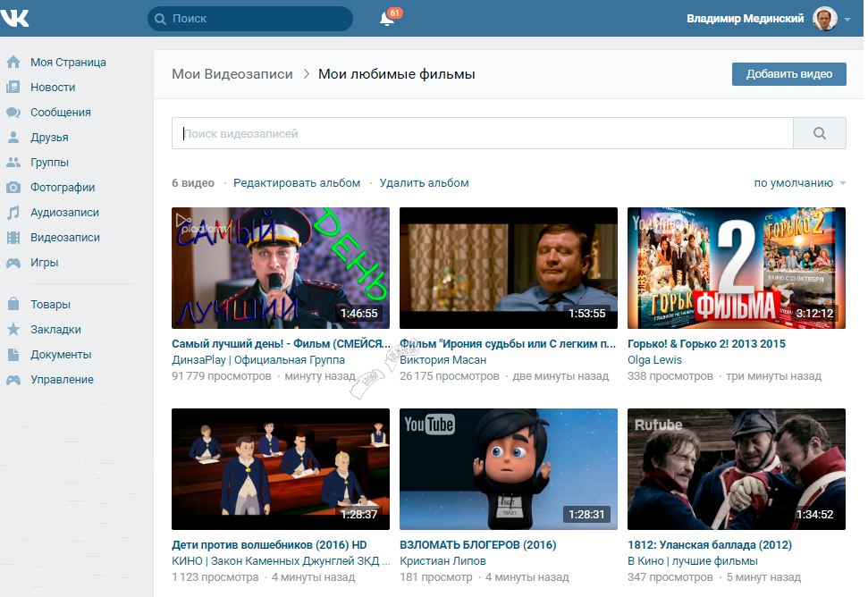The height and width of the screenshot is (597, 868).
Task: Click the film icon beside Видеозаписи
Action: 13,238
